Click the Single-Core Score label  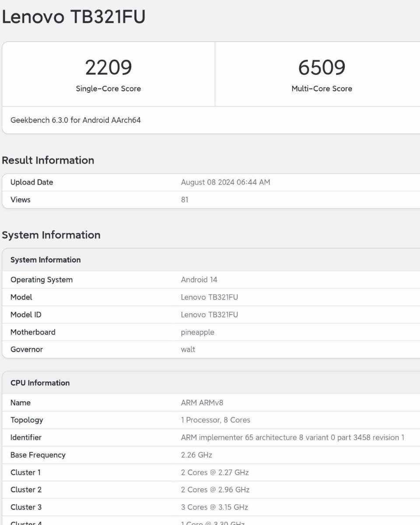pyautogui.click(x=108, y=89)
